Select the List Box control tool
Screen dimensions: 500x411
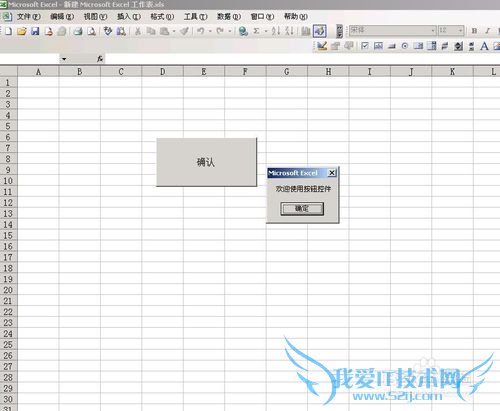point(418,46)
